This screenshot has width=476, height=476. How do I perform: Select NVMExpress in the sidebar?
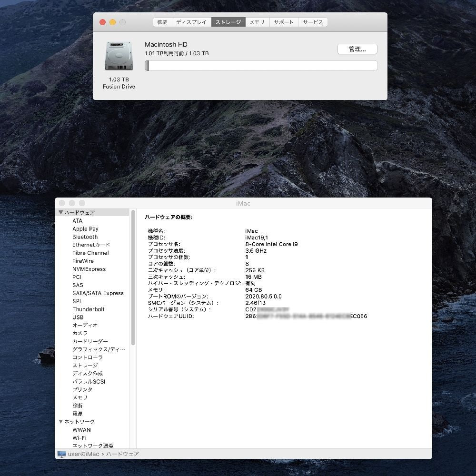coord(89,269)
